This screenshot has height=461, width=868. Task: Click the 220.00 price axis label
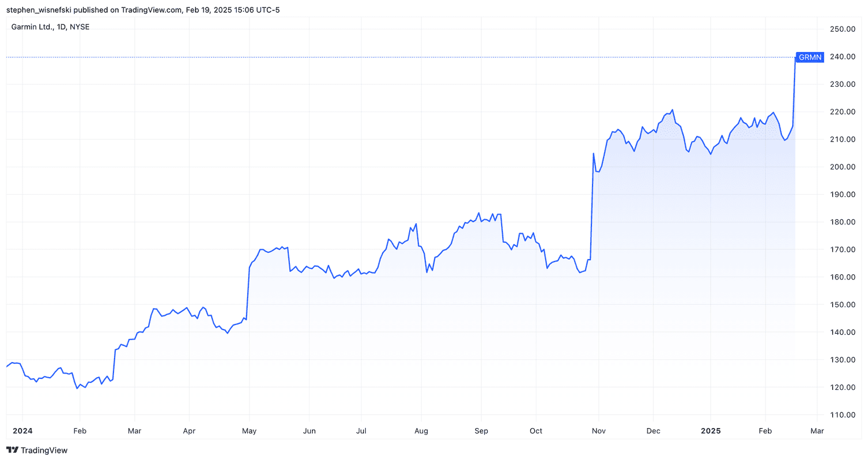point(843,112)
